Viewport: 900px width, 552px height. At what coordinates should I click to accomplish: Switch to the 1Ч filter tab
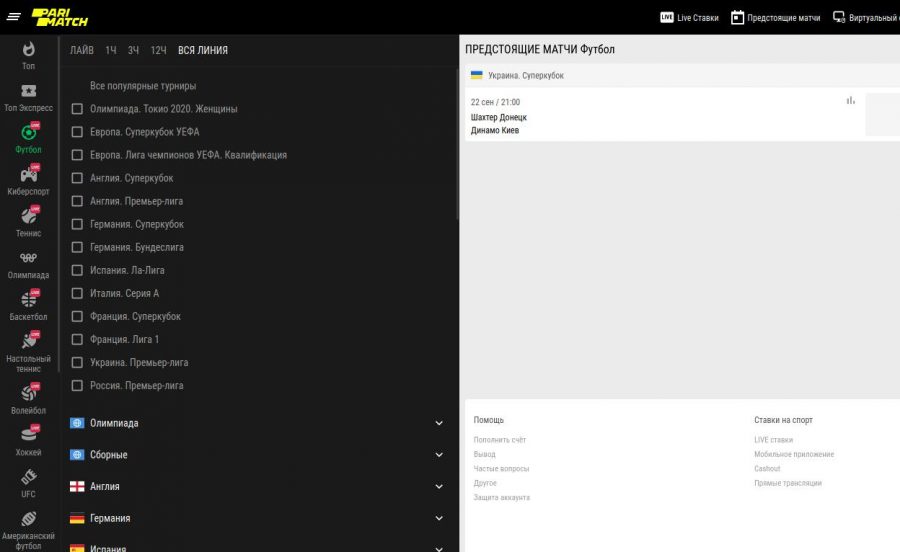[x=111, y=50]
